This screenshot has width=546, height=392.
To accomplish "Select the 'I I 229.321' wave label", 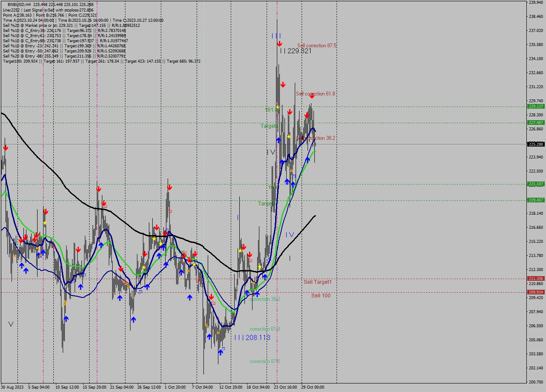I will [296, 51].
